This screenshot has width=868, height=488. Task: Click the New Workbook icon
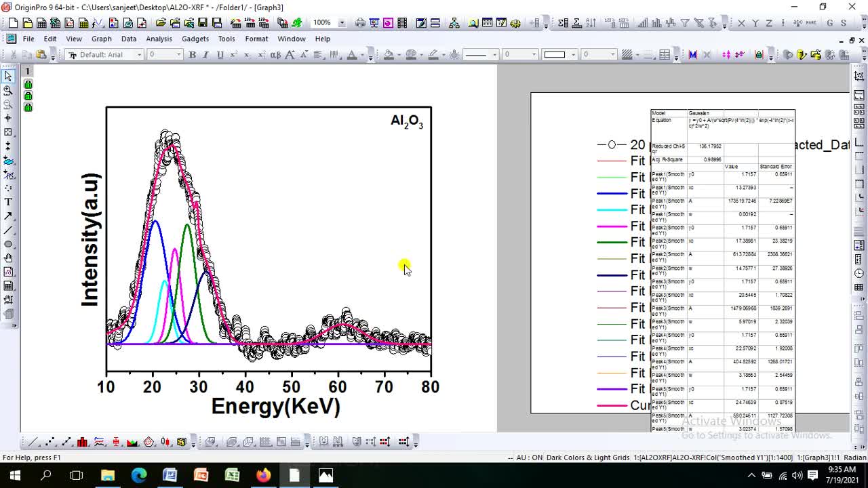(41, 22)
